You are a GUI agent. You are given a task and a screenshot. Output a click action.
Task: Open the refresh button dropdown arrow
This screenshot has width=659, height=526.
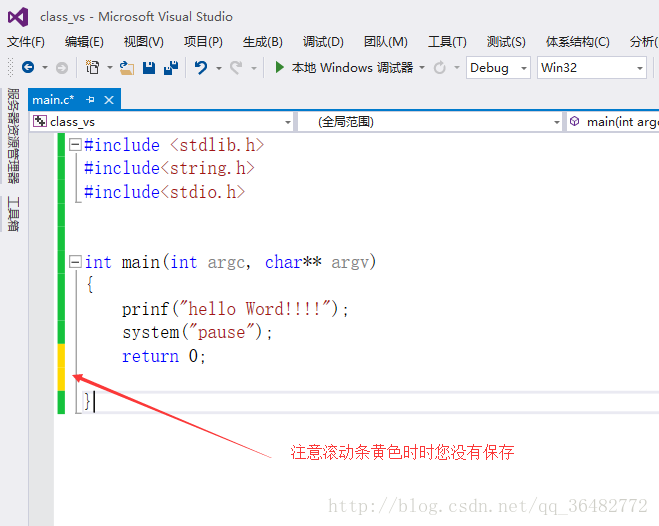click(x=457, y=68)
